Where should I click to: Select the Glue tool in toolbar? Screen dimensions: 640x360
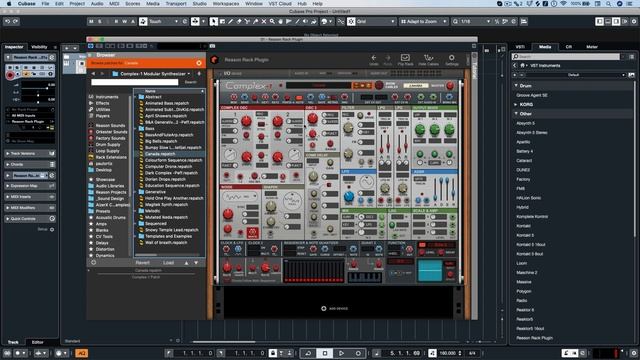[x=256, y=21]
